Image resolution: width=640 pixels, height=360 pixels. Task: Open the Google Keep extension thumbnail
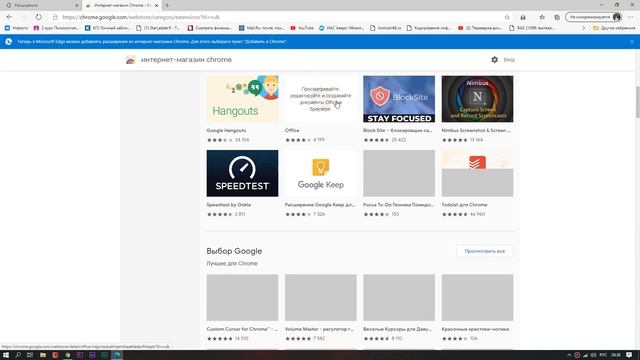[321, 173]
